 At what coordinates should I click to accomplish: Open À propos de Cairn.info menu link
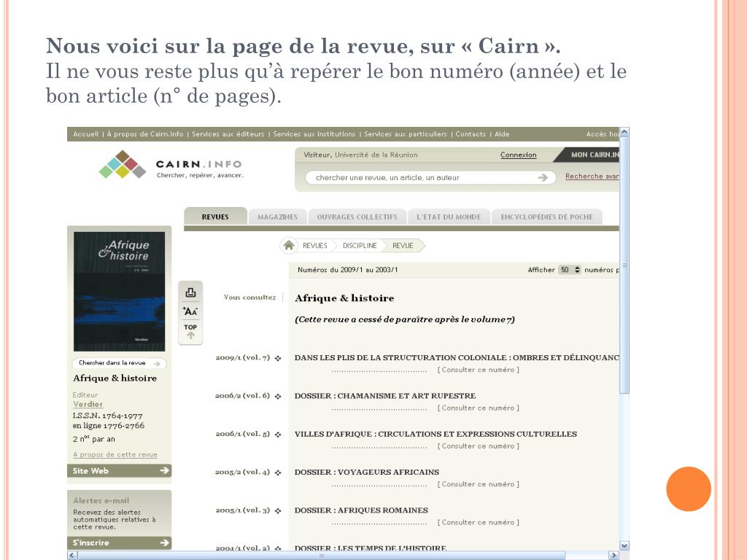145,134
